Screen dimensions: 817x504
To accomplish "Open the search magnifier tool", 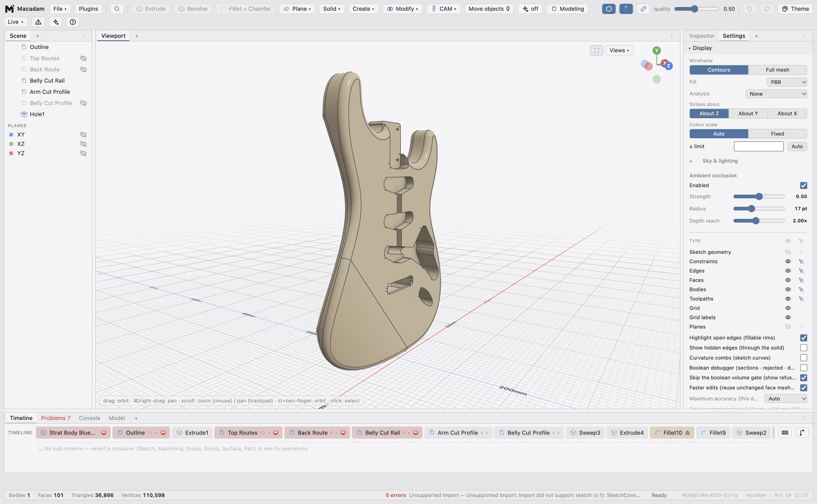I will (117, 9).
